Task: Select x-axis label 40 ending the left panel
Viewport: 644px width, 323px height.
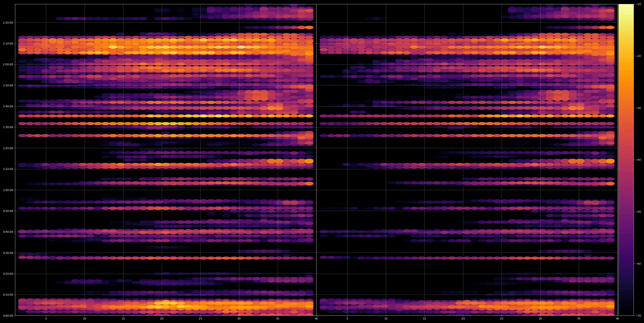Action: (316, 319)
